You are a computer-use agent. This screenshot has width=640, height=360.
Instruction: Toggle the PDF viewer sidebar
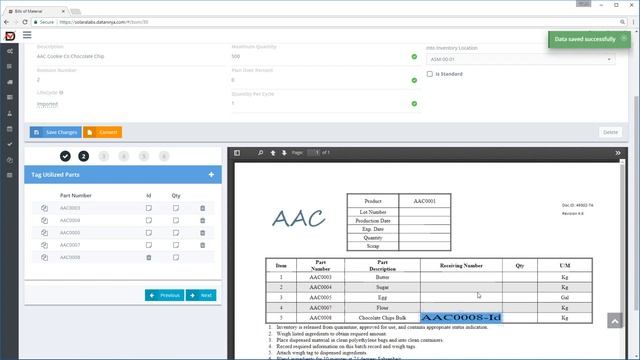tap(237, 153)
